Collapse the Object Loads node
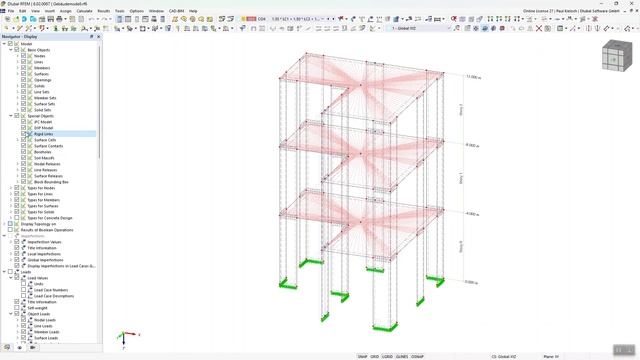This screenshot has width=640, height=360. [11, 314]
